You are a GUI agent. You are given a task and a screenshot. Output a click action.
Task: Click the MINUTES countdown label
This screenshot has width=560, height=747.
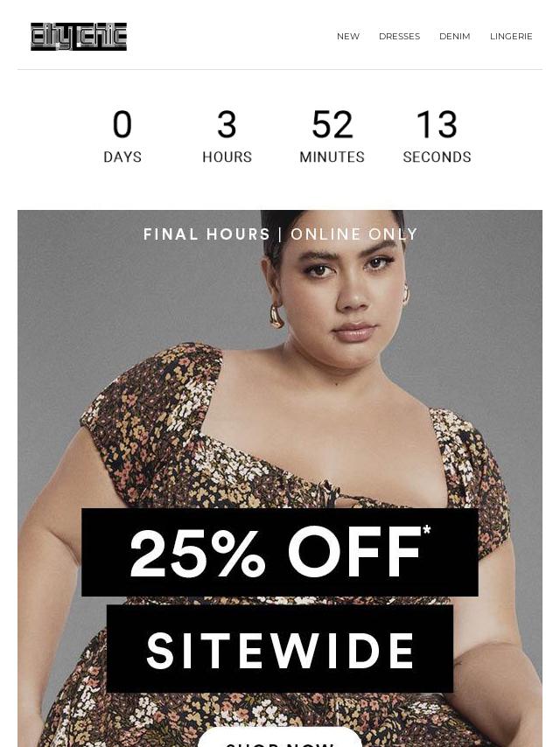click(332, 157)
